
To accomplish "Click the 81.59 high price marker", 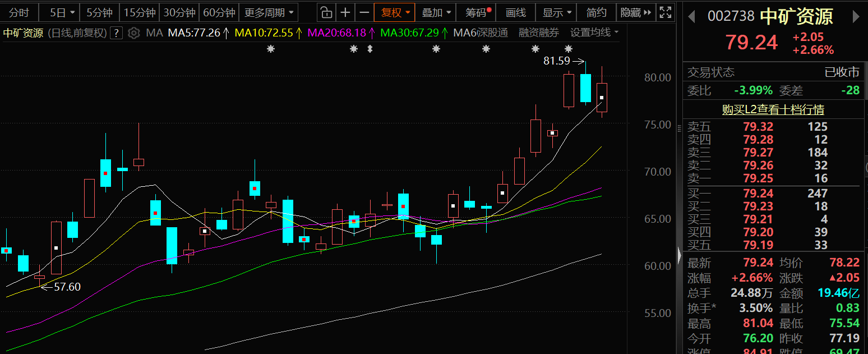I will (556, 61).
